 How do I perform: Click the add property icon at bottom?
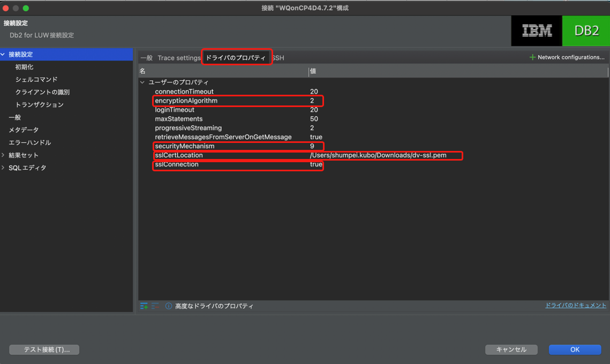coord(144,306)
